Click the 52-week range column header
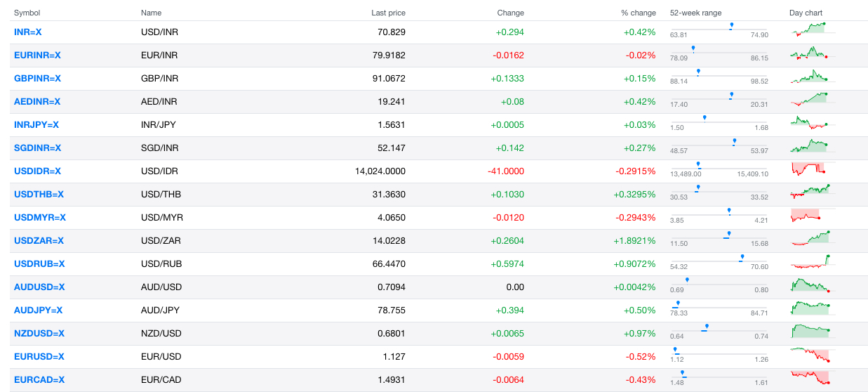The height and width of the screenshot is (392, 868). tap(695, 13)
